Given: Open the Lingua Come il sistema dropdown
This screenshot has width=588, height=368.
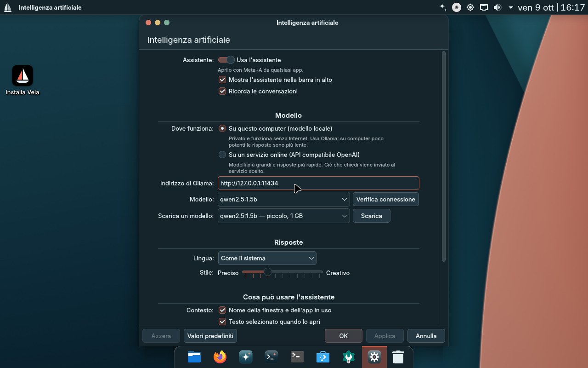Looking at the screenshot, I should click(x=267, y=258).
